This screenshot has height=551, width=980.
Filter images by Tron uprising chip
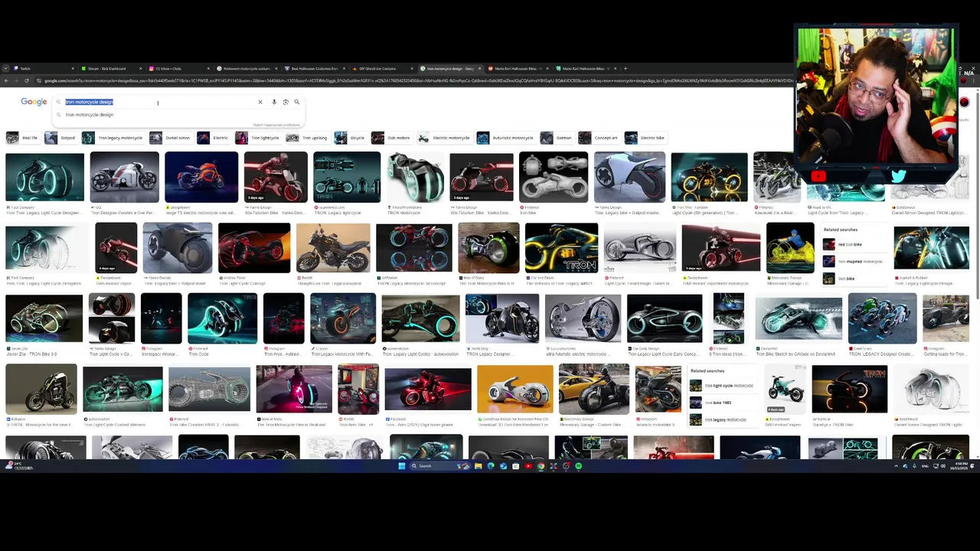(307, 138)
